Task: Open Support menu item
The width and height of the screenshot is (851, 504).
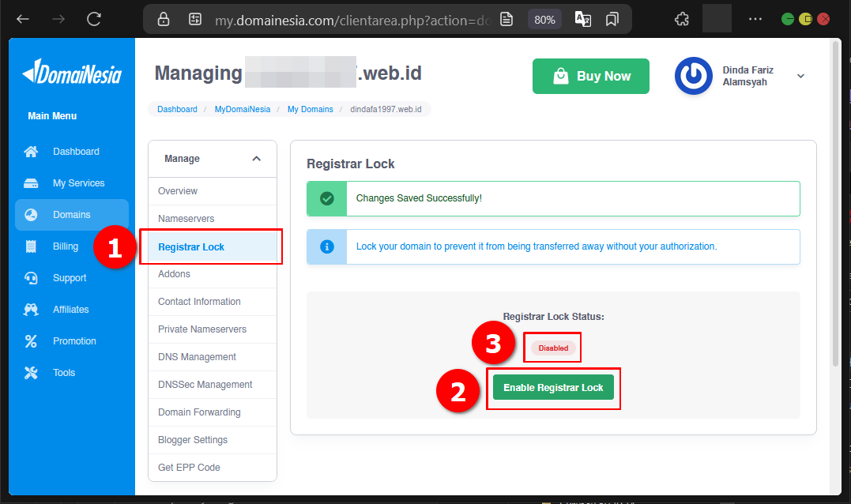Action: click(x=70, y=278)
